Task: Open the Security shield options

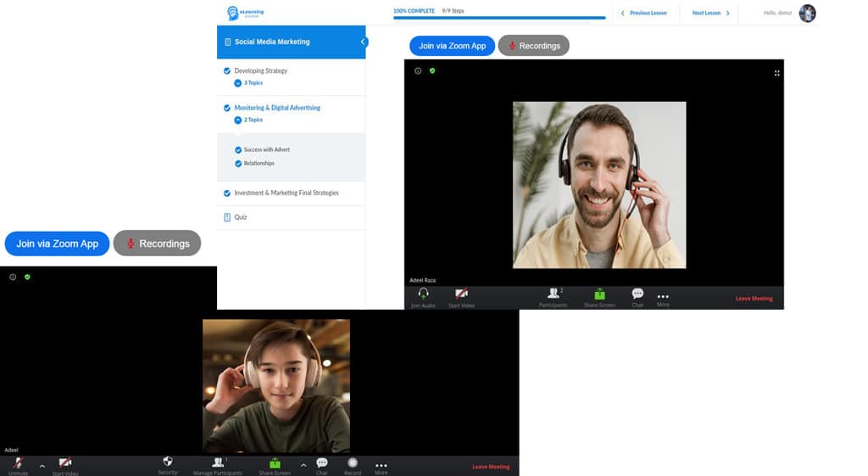Action: tap(167, 462)
